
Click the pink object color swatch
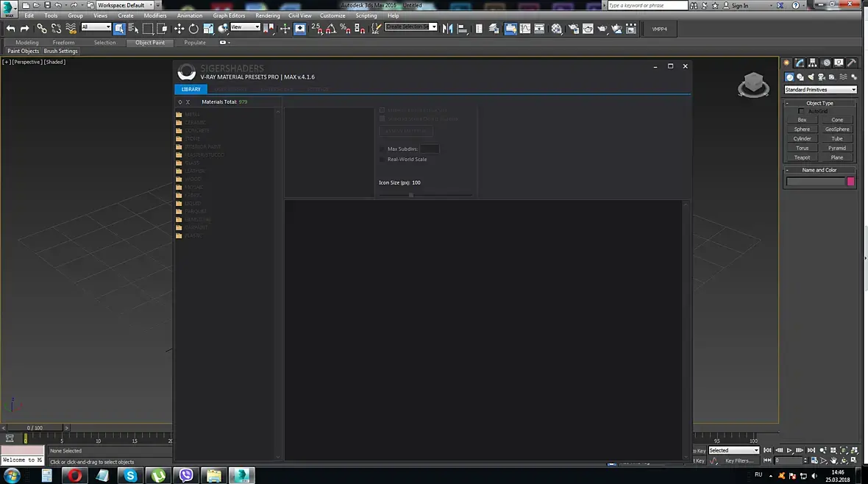tap(851, 182)
